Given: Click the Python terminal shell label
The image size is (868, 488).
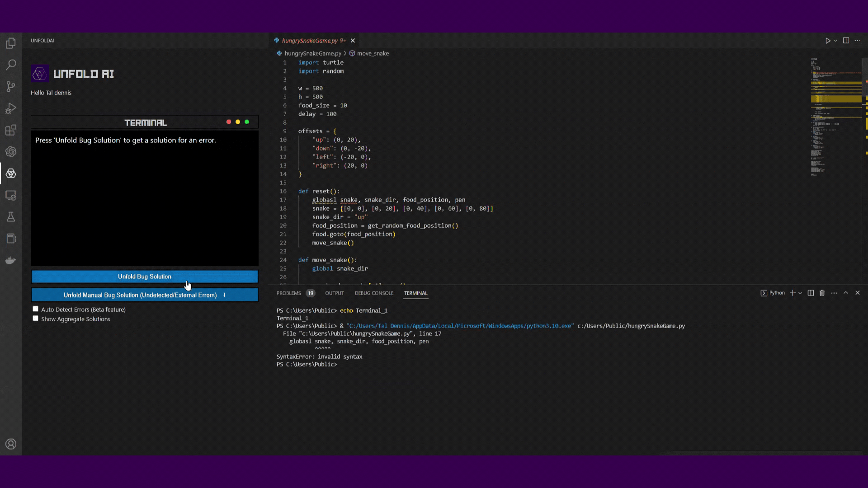Looking at the screenshot, I should point(773,293).
